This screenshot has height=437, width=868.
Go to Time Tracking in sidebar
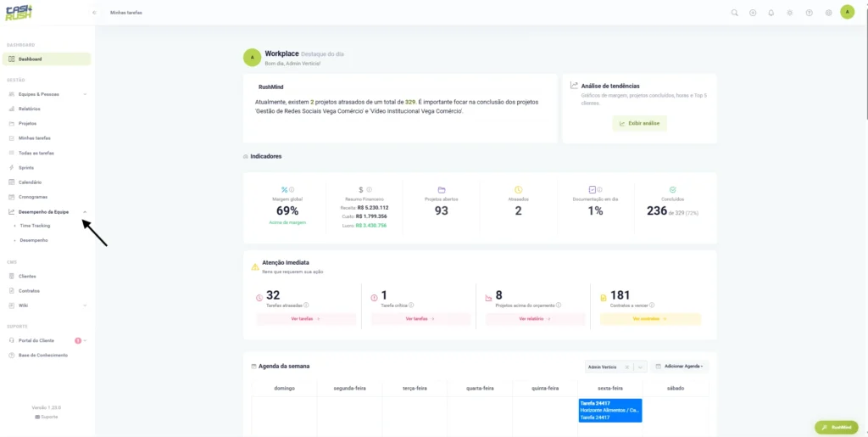point(35,226)
